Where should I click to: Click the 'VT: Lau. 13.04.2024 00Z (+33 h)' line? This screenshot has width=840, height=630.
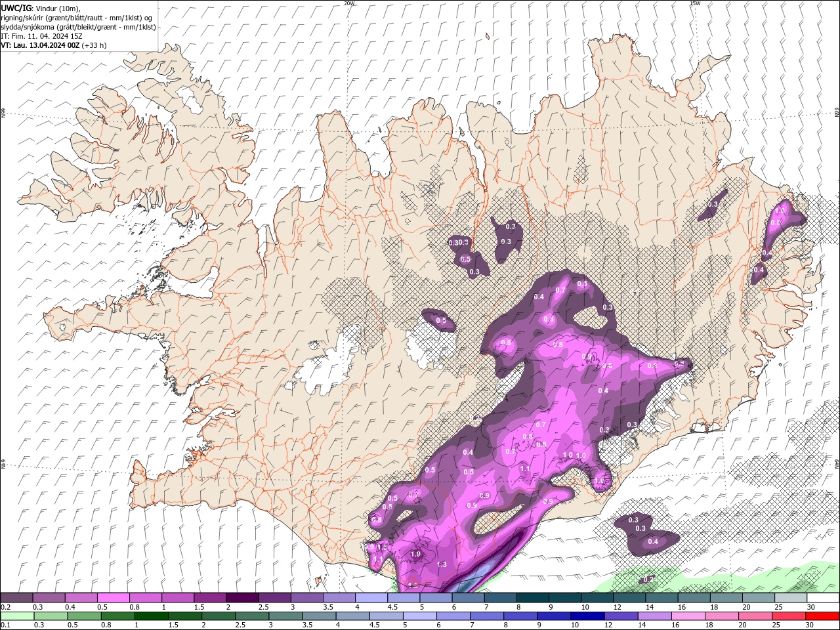(x=54, y=45)
